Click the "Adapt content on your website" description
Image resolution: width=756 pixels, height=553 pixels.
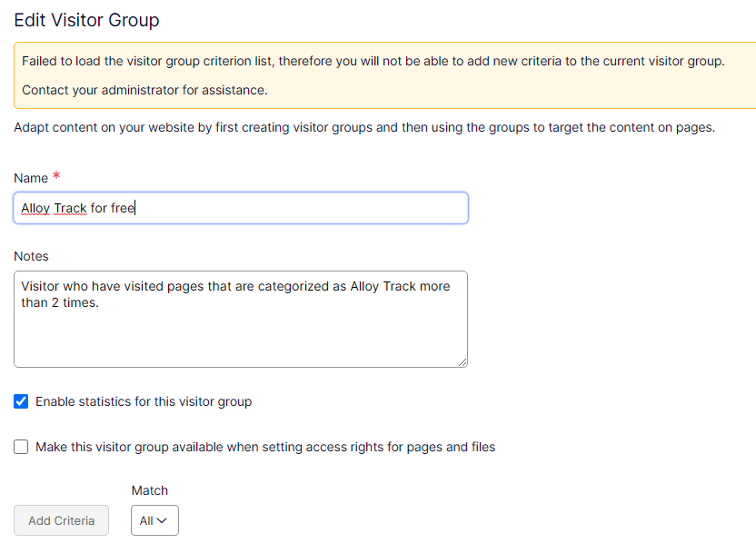pyautogui.click(x=364, y=127)
